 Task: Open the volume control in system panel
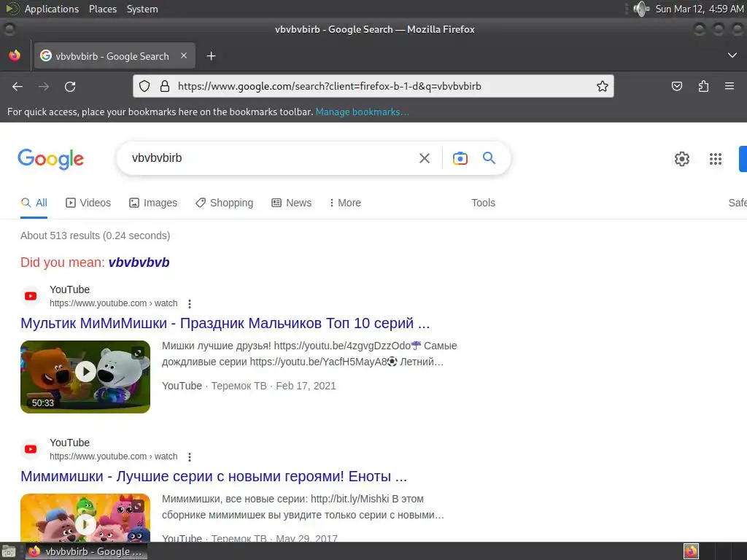coord(641,9)
